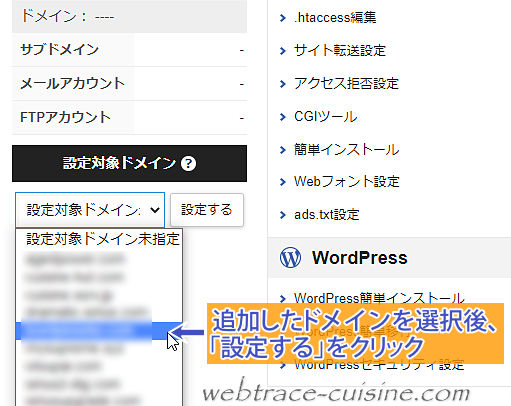Click the chevron arrow beside Webフォント設定
The height and width of the screenshot is (406, 511).
click(283, 182)
